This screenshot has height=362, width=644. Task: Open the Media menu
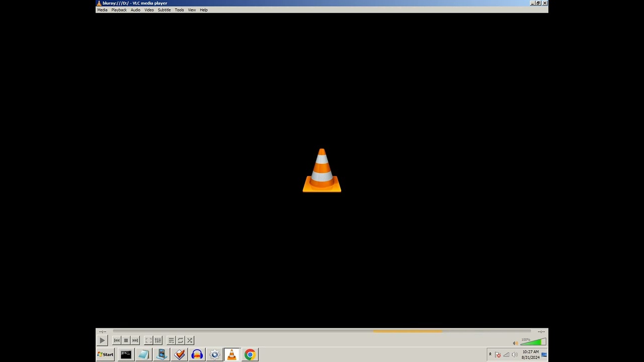(x=102, y=10)
